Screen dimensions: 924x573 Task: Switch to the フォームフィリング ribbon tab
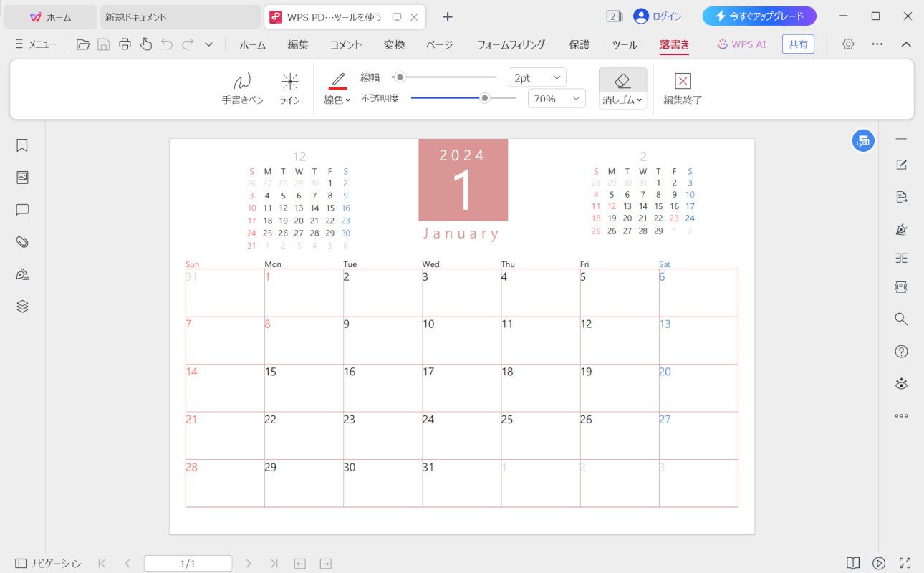tap(511, 44)
